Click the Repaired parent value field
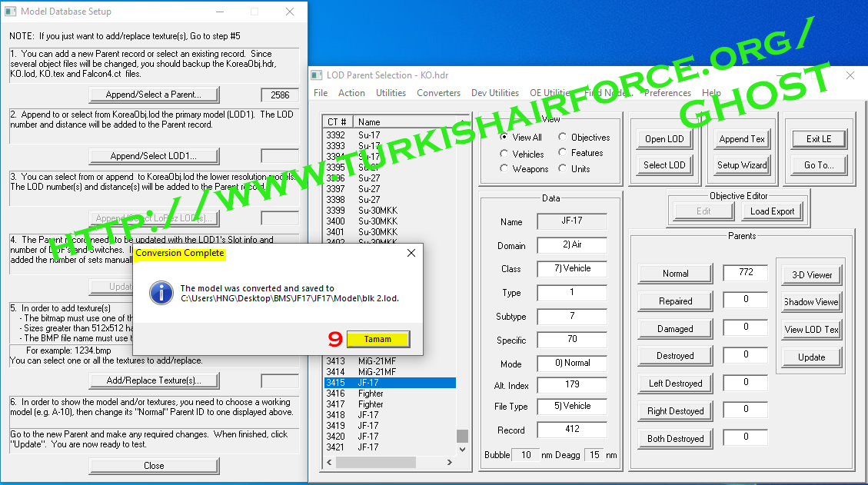868x485 pixels. pyautogui.click(x=746, y=300)
